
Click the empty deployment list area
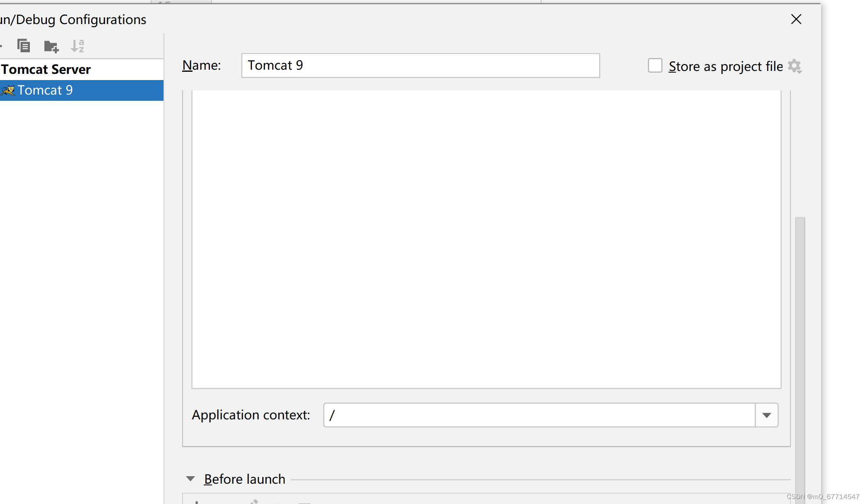click(x=486, y=239)
